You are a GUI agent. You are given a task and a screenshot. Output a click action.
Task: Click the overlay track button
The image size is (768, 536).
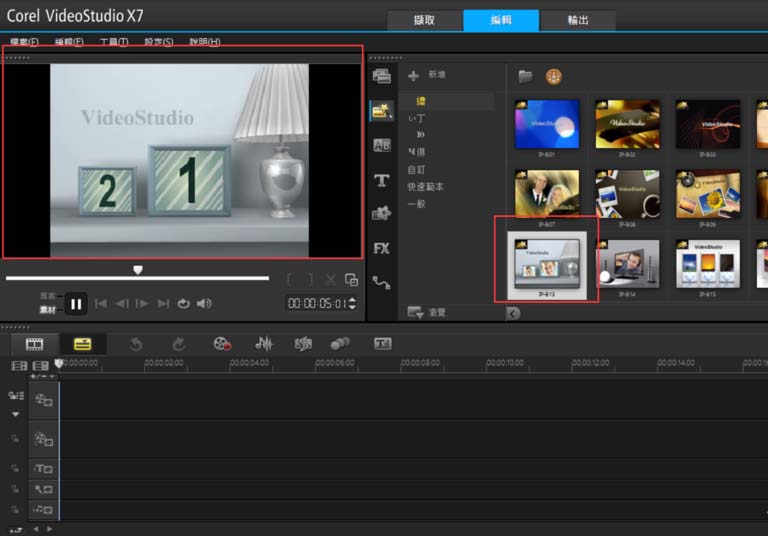point(44,439)
